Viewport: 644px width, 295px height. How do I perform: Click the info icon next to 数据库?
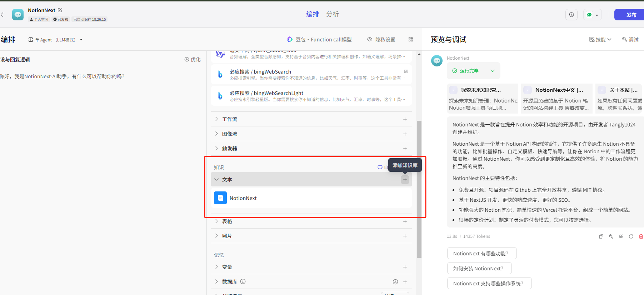243,281
